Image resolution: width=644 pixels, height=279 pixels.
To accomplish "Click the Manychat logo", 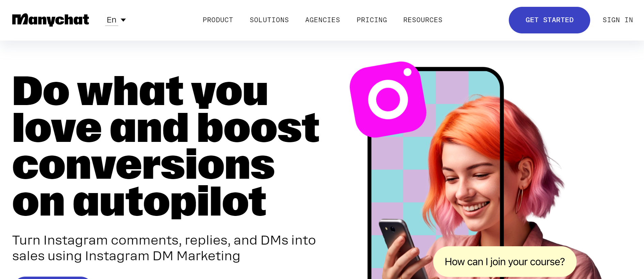I will 50,20.
